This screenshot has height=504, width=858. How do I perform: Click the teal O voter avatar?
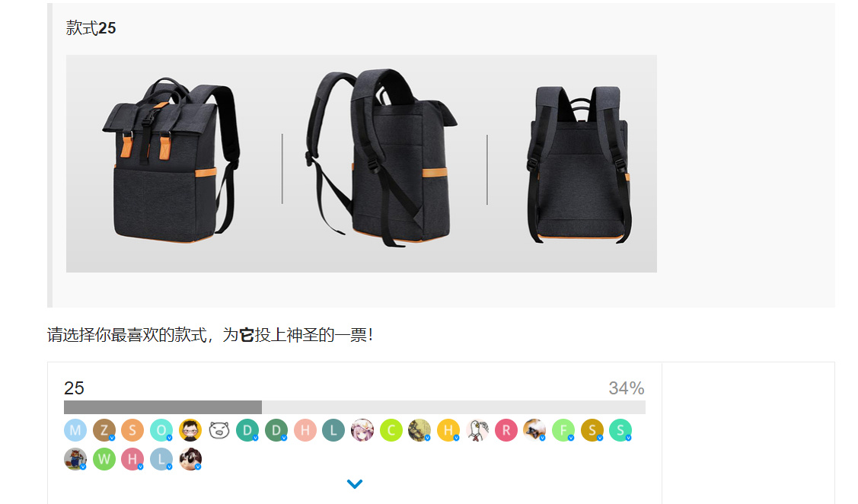(x=161, y=430)
